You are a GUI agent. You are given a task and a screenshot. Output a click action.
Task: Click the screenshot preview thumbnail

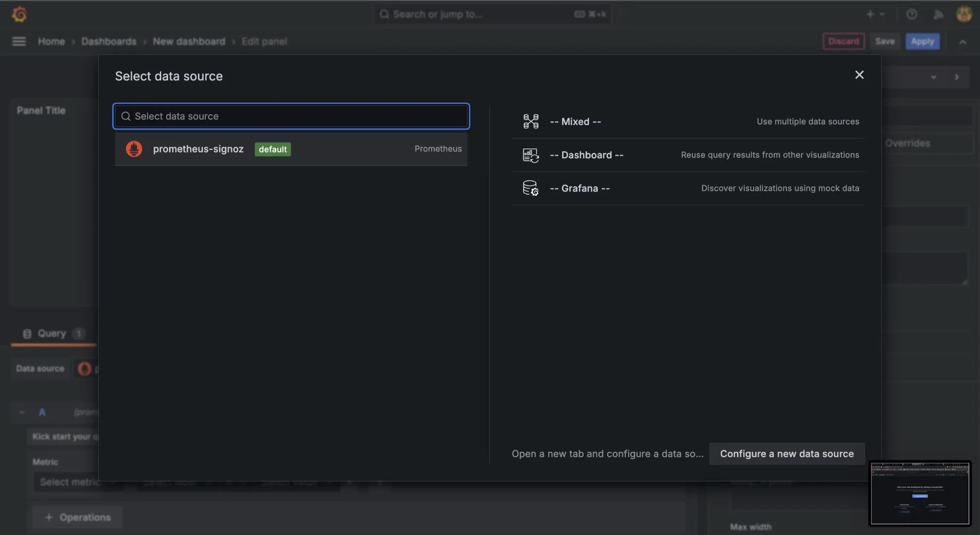coord(920,493)
